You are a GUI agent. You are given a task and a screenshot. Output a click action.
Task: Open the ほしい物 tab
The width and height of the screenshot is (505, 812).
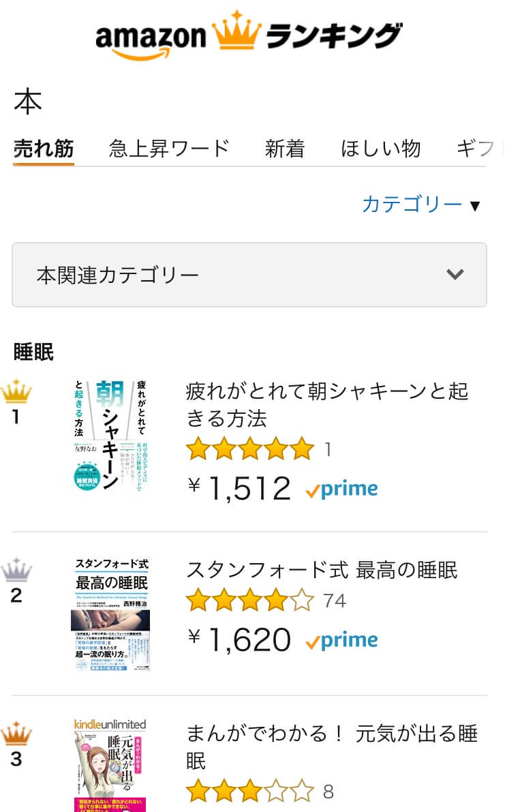(380, 148)
